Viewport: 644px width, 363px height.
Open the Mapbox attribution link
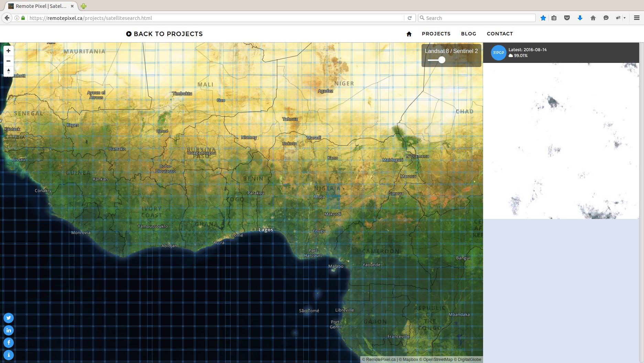[408, 360]
